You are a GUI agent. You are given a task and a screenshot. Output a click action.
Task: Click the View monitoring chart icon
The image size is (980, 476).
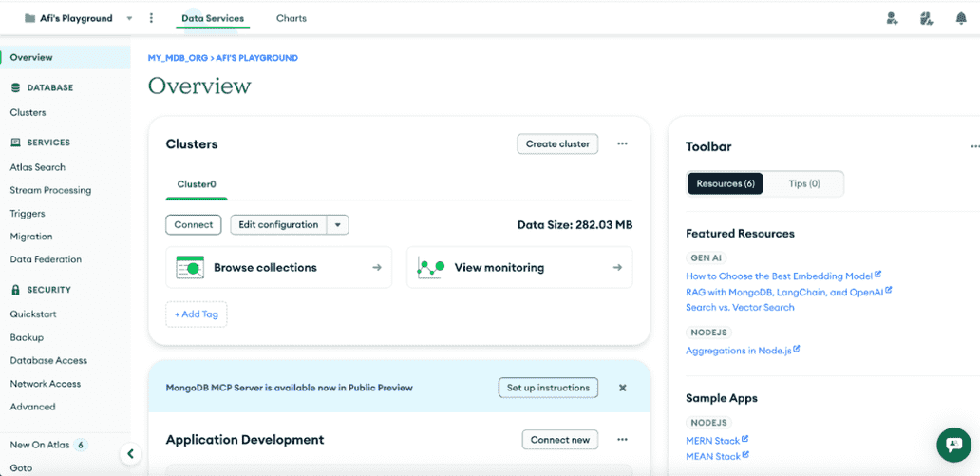[431, 268]
